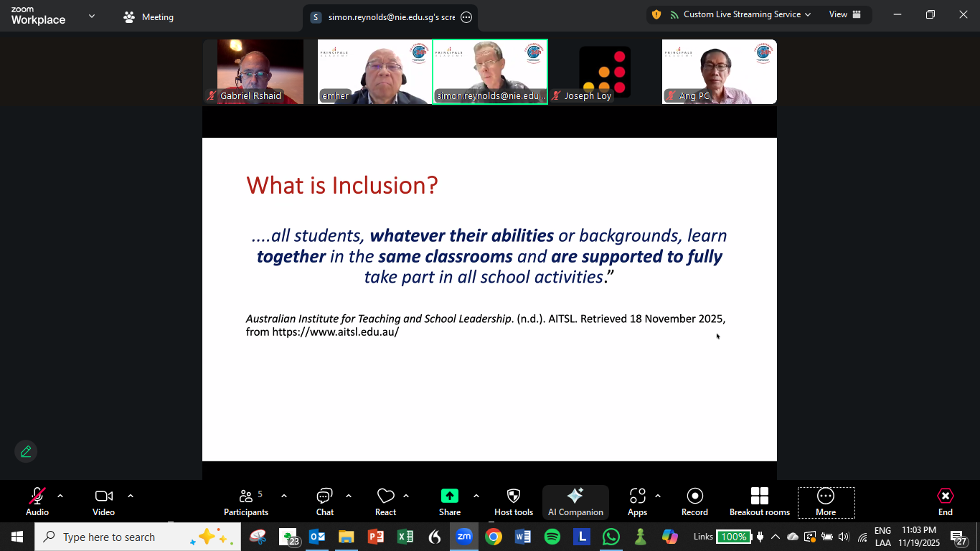The height and width of the screenshot is (551, 980).
Task: Click the green annotation pencil icon
Action: 26,451
